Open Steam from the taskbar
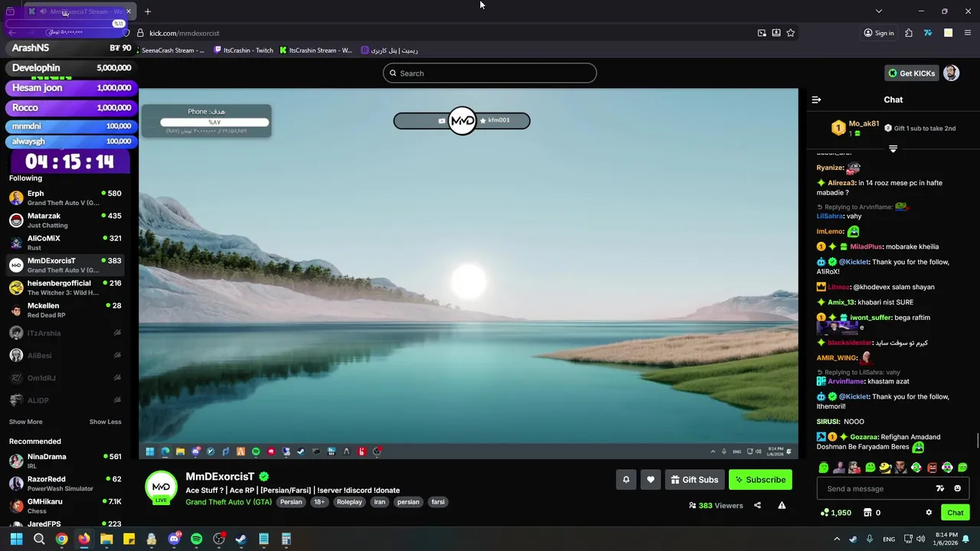The image size is (980, 551). pos(240,539)
